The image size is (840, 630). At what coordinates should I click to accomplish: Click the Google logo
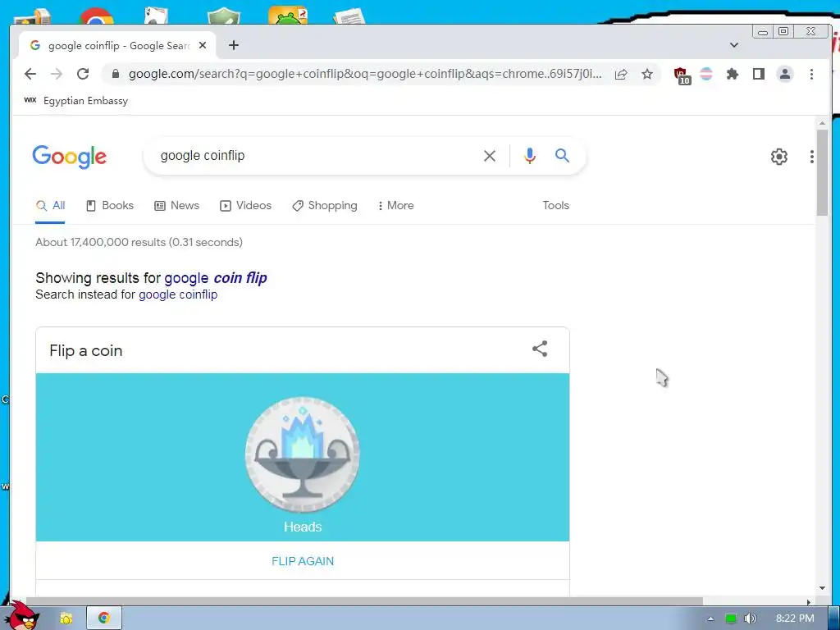69,157
